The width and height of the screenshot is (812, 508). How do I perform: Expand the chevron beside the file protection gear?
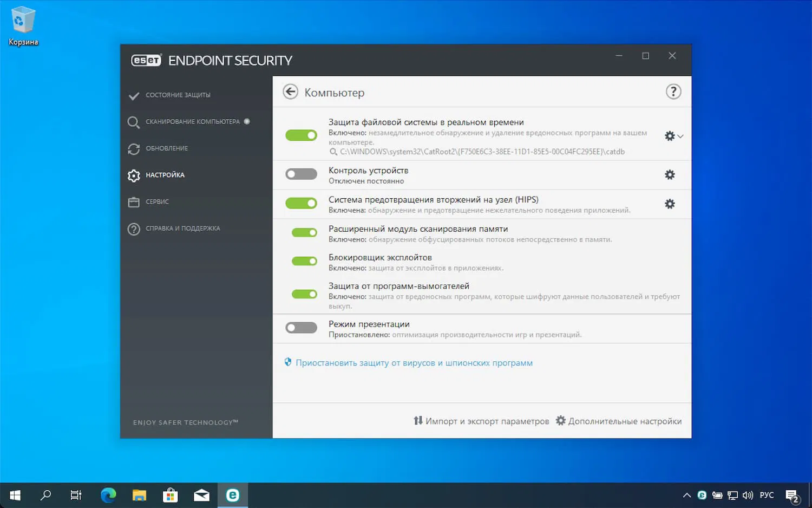(680, 136)
